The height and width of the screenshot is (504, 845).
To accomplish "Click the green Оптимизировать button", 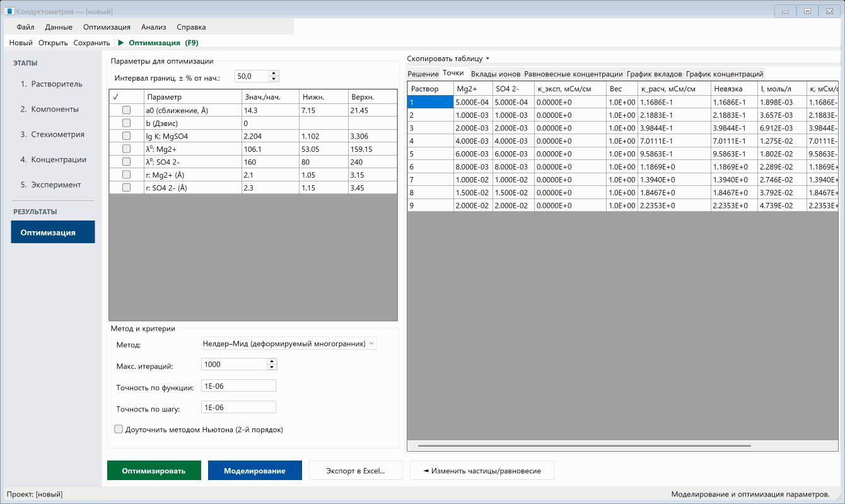I will (154, 471).
